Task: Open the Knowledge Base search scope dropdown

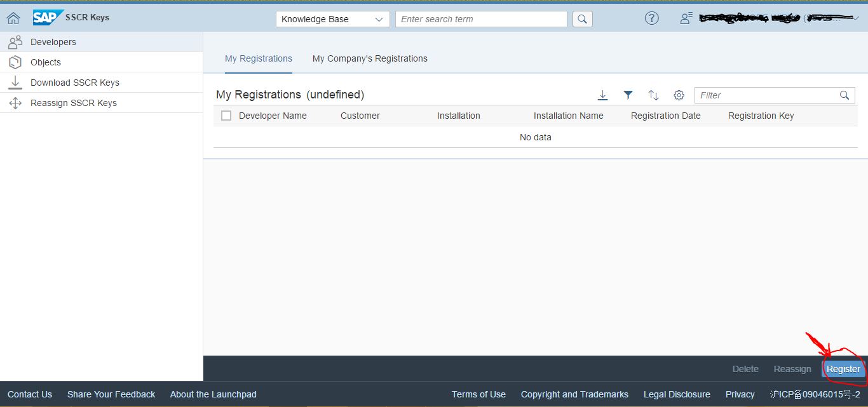Action: (x=332, y=19)
